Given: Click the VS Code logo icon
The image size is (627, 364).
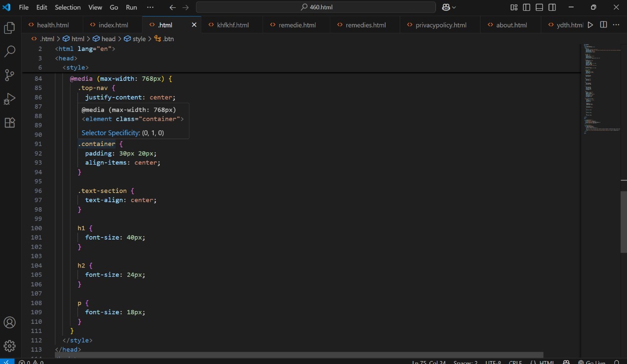Looking at the screenshot, I should [x=6, y=7].
